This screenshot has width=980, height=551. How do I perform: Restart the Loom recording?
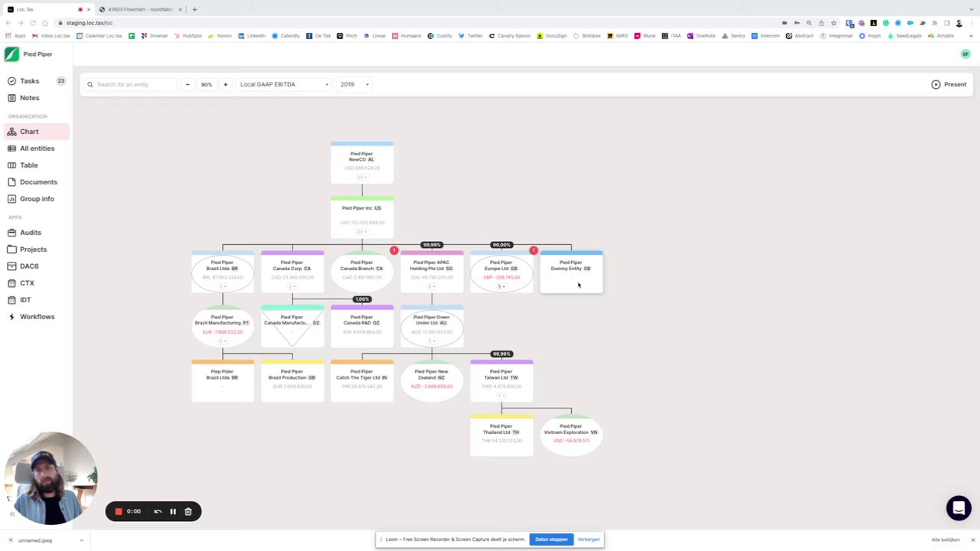(158, 511)
